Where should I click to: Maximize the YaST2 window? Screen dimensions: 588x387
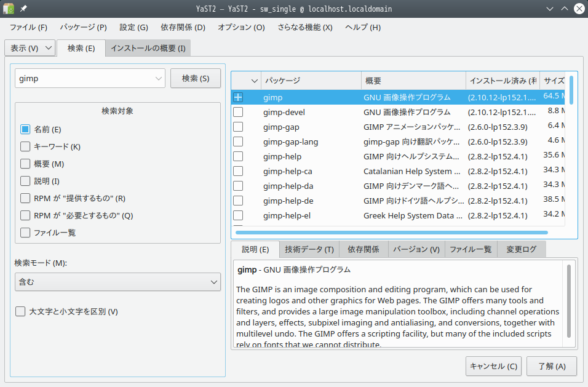pos(565,9)
